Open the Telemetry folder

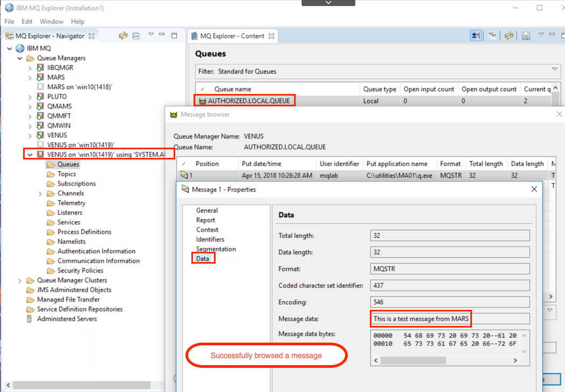[71, 203]
